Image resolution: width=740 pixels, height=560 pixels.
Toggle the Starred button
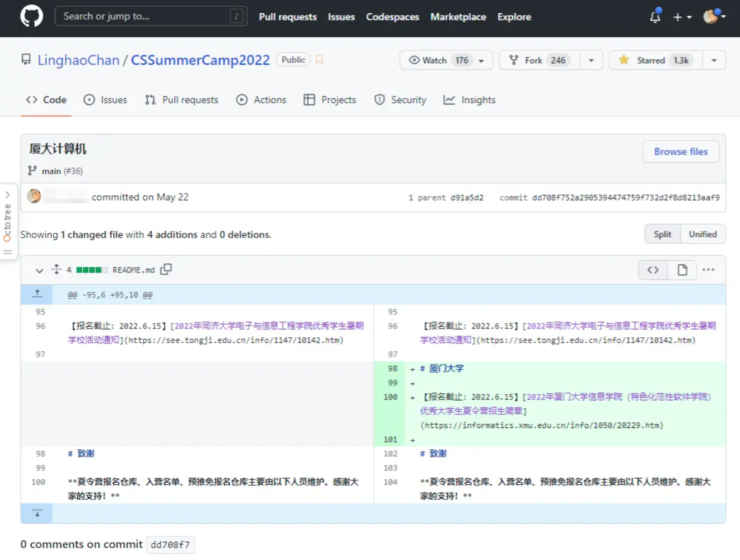pos(656,60)
